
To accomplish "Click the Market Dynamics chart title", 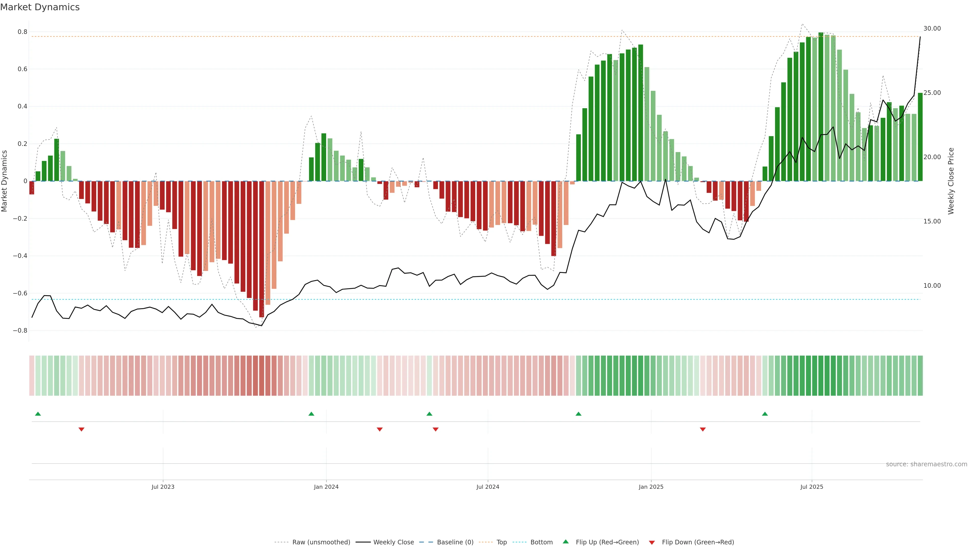I will pyautogui.click(x=40, y=7).
